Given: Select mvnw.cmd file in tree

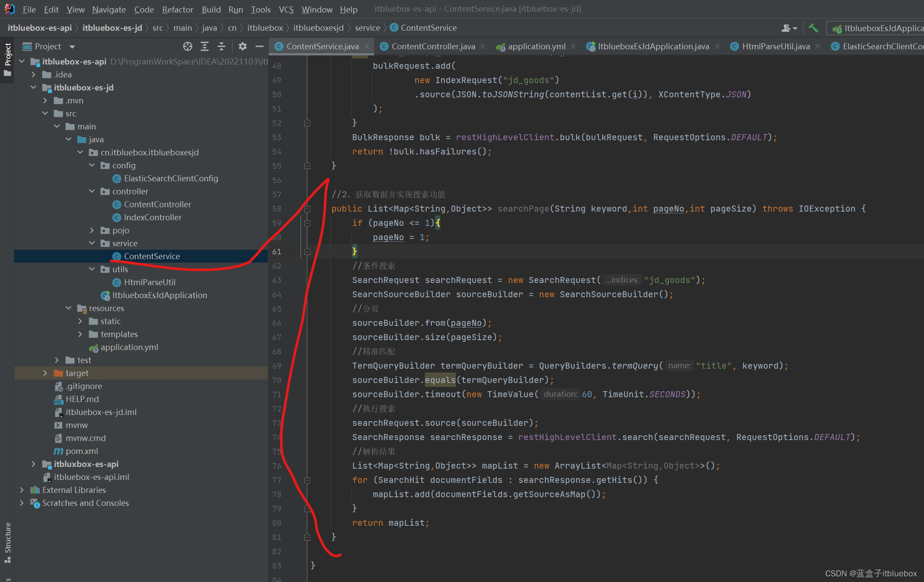Looking at the screenshot, I should pyautogui.click(x=86, y=438).
